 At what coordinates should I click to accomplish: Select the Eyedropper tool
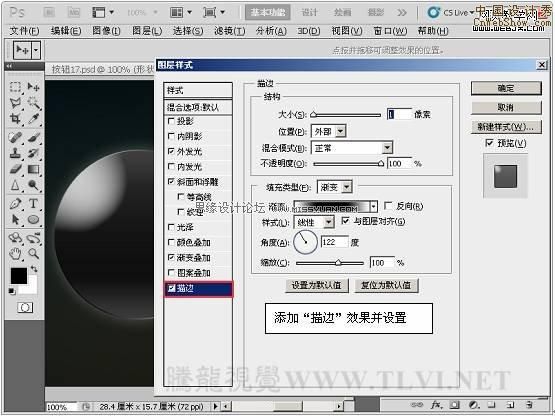click(x=34, y=119)
